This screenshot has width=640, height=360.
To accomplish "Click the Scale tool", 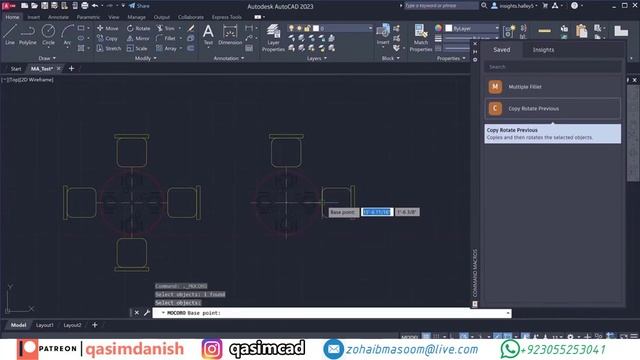I will 137,48.
